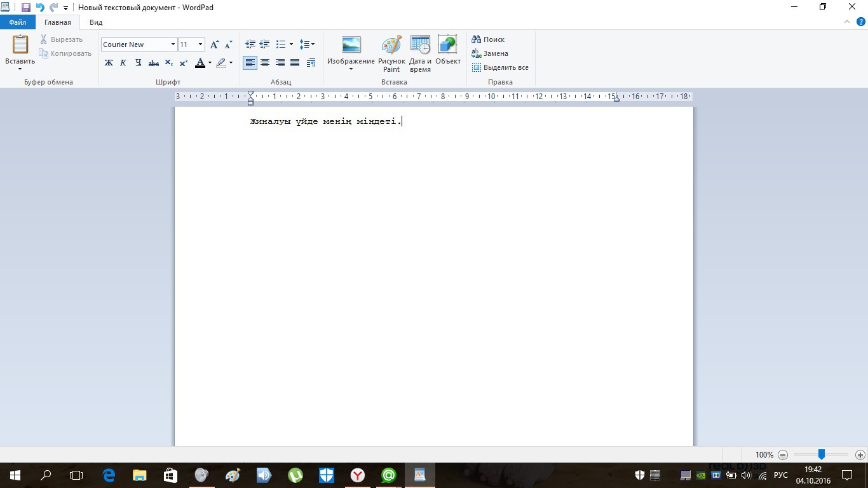Click Выделить все to select all
Viewport: 868px width, 488px height.
click(500, 67)
